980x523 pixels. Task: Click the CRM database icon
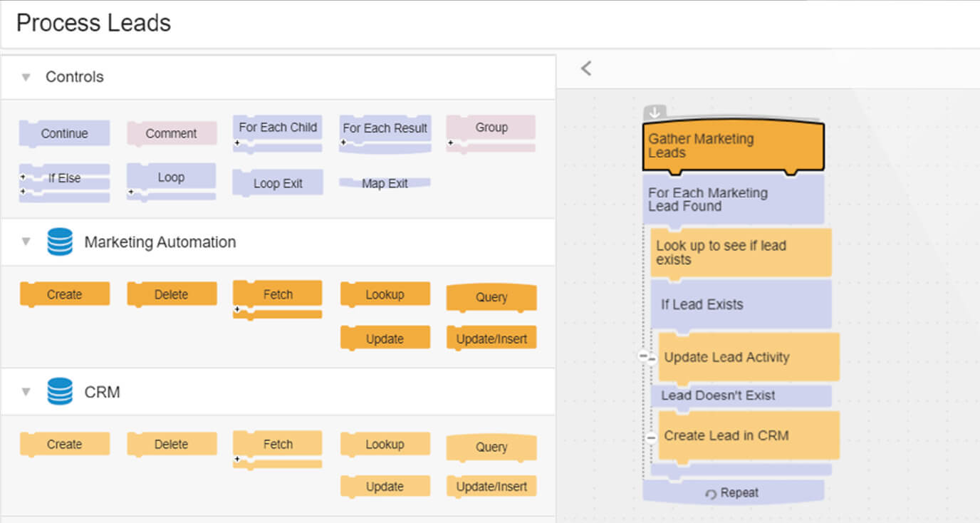coord(60,391)
